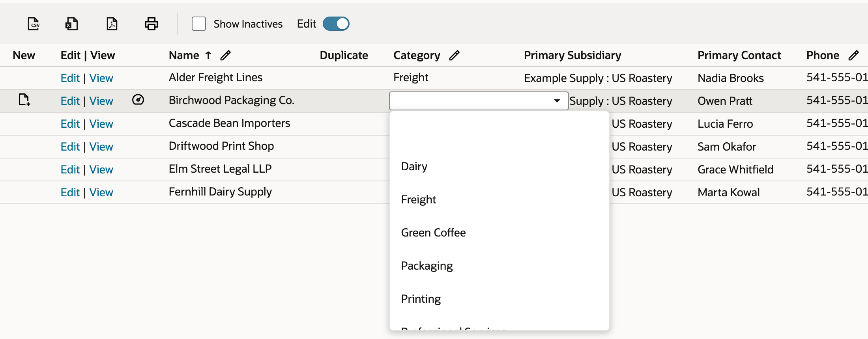868x339 pixels.
Task: Click the Duplicate column header
Action: coord(344,55)
